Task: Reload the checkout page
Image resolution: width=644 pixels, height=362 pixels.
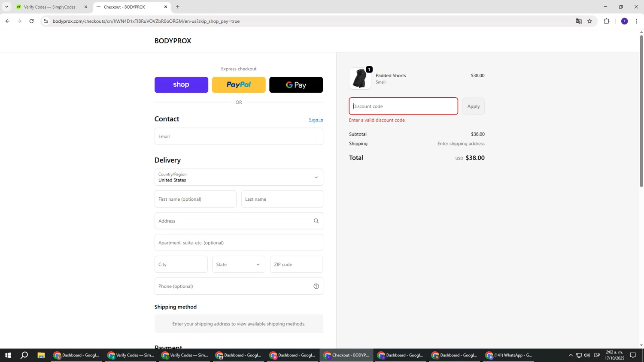Action: (x=31, y=21)
